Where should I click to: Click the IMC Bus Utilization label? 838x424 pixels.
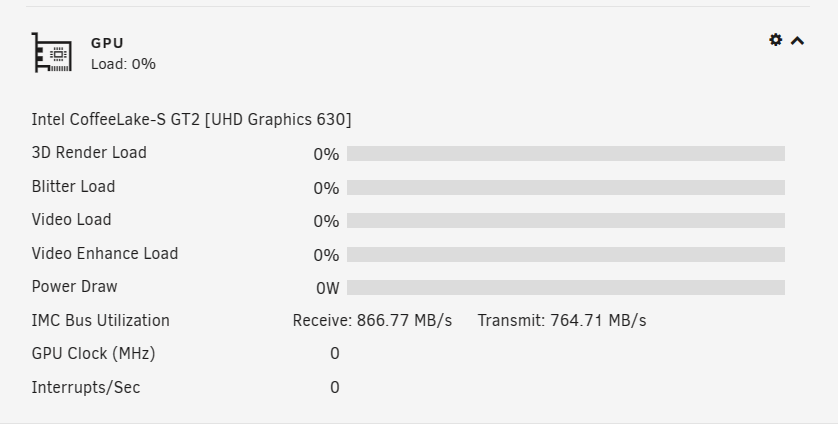[x=101, y=321]
